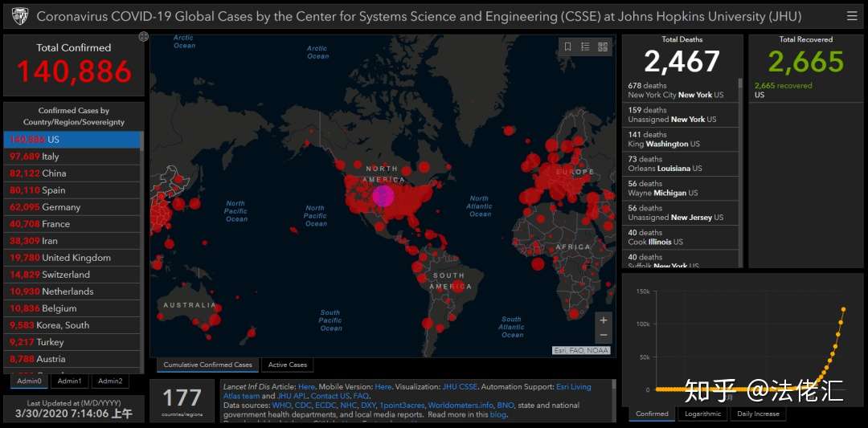Zoom out on the map
868x428 pixels.
604,335
